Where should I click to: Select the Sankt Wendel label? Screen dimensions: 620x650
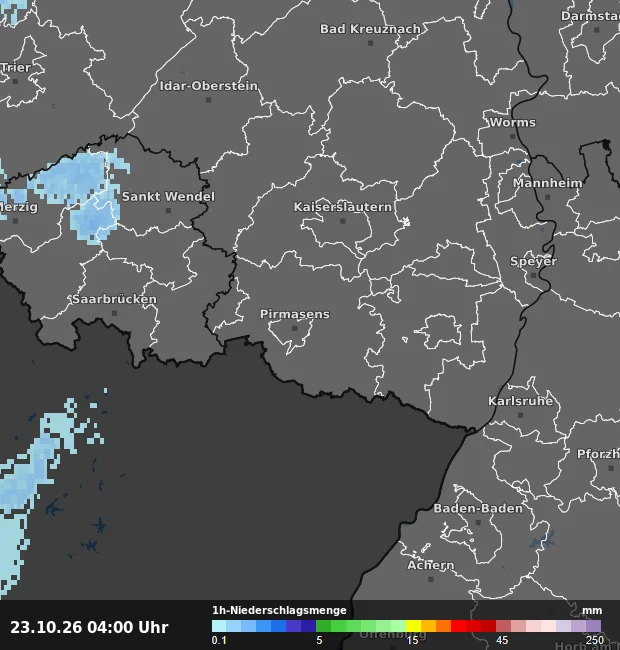168,196
